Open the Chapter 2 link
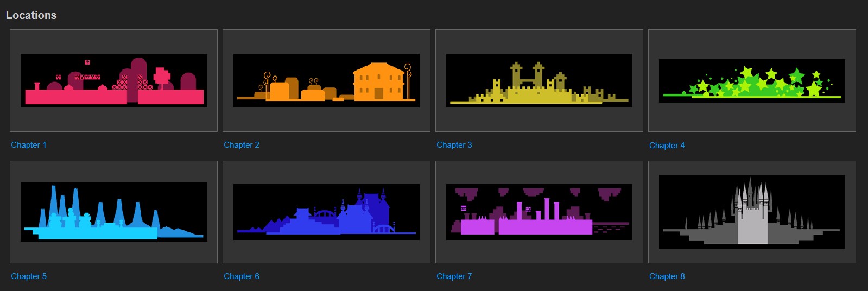Screen dimensions: 868x291 pyautogui.click(x=242, y=145)
